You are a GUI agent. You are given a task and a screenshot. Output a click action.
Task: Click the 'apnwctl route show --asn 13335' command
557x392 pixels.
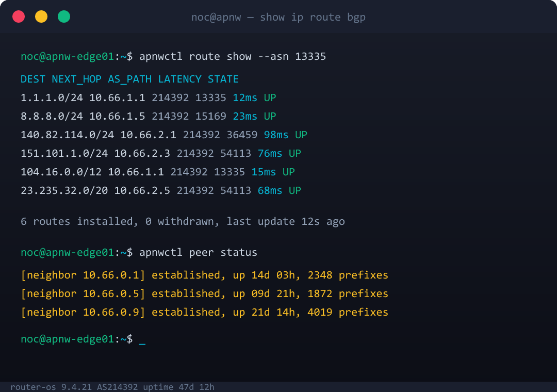232,57
